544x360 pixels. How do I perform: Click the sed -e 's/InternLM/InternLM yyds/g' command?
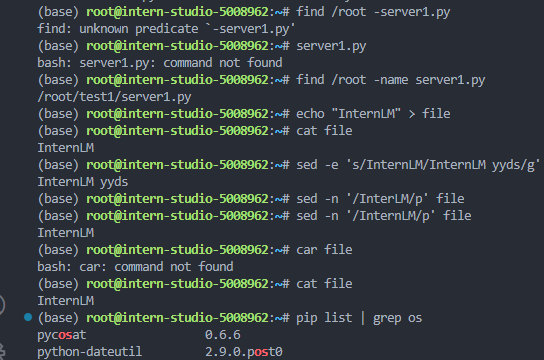(418, 165)
